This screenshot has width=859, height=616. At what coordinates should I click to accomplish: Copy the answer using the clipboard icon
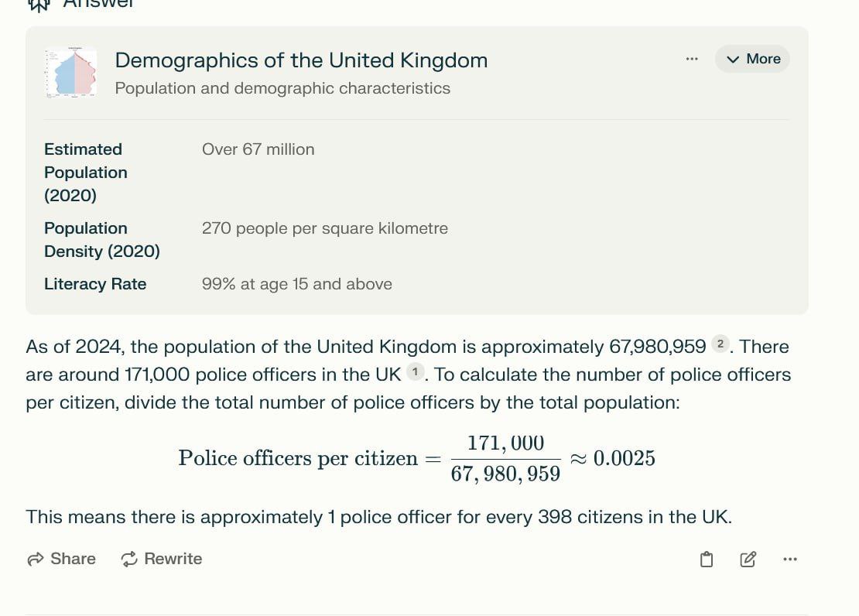click(x=706, y=560)
